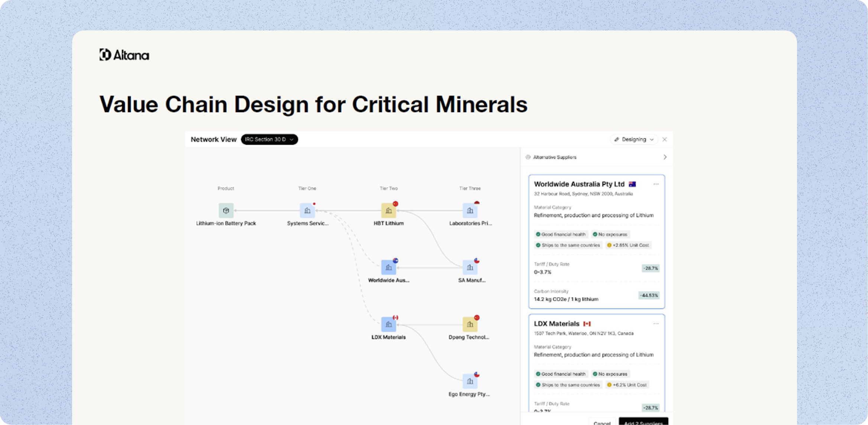Close the Network View panel
868x425 pixels.
pos(665,139)
